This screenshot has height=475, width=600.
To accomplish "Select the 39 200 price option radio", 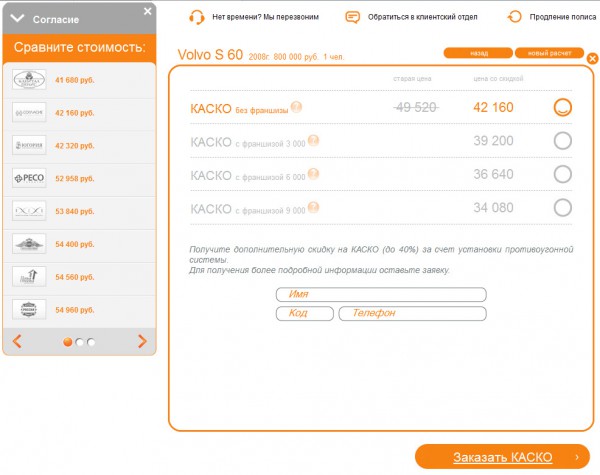I will [x=563, y=141].
